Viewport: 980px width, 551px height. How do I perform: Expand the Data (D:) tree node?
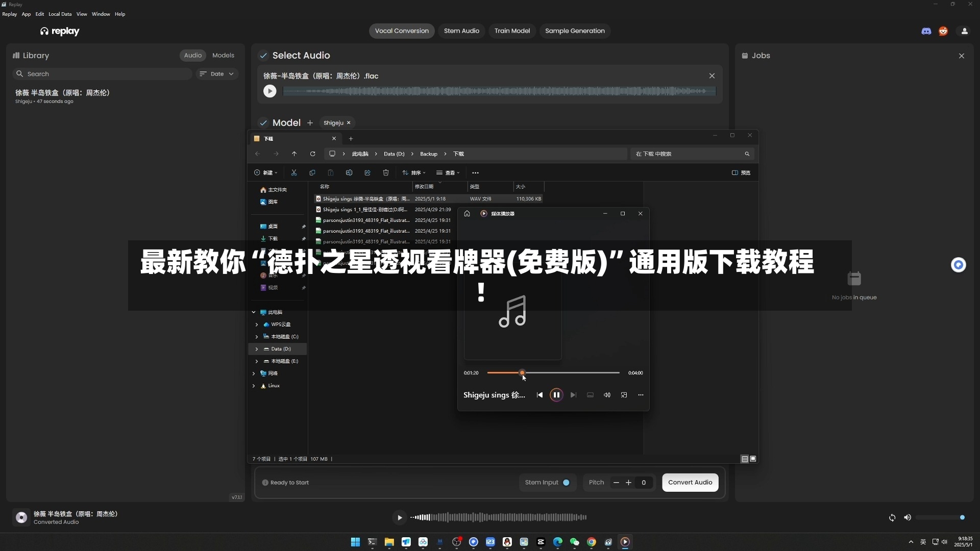click(x=257, y=349)
